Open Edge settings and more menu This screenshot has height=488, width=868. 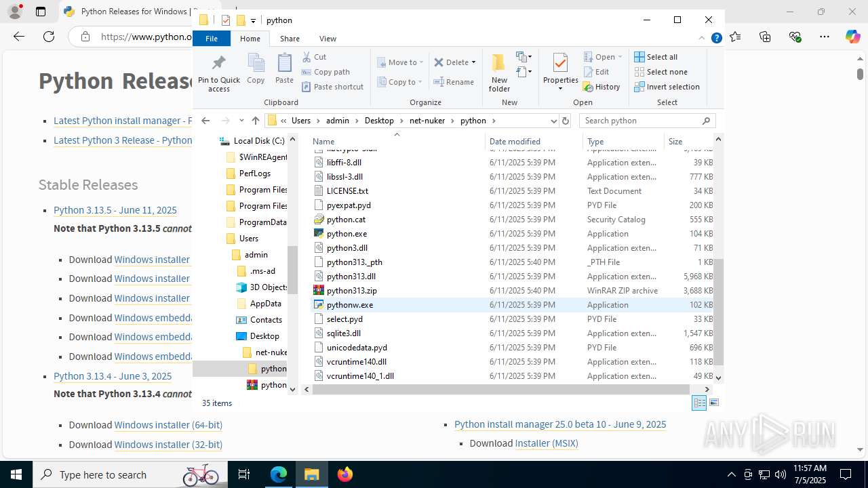[824, 37]
